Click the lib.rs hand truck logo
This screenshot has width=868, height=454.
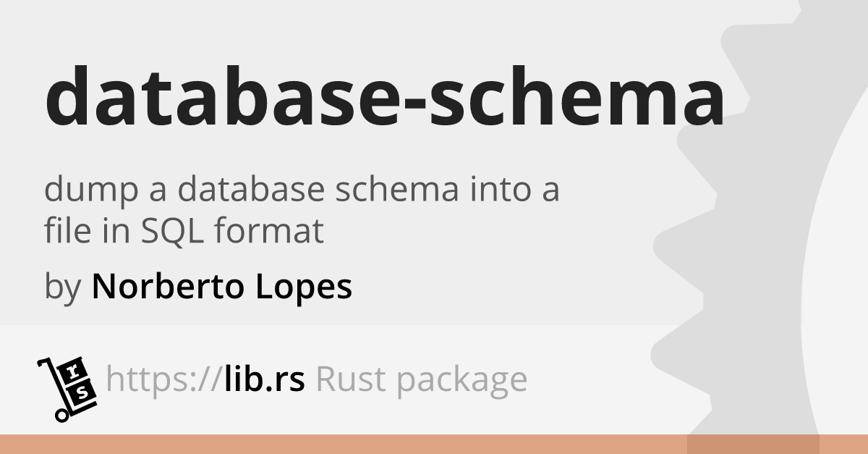tap(66, 388)
